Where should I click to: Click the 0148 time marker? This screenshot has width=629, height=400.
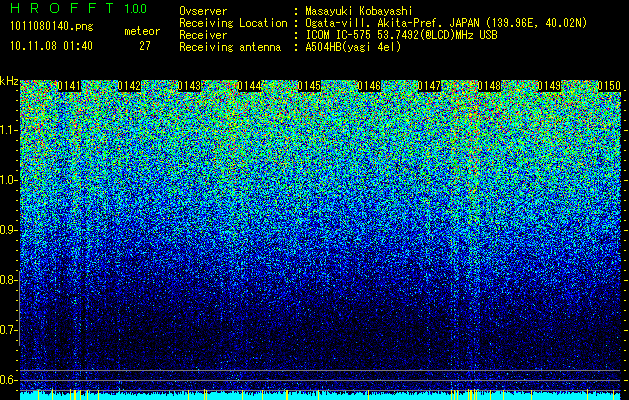489,86
